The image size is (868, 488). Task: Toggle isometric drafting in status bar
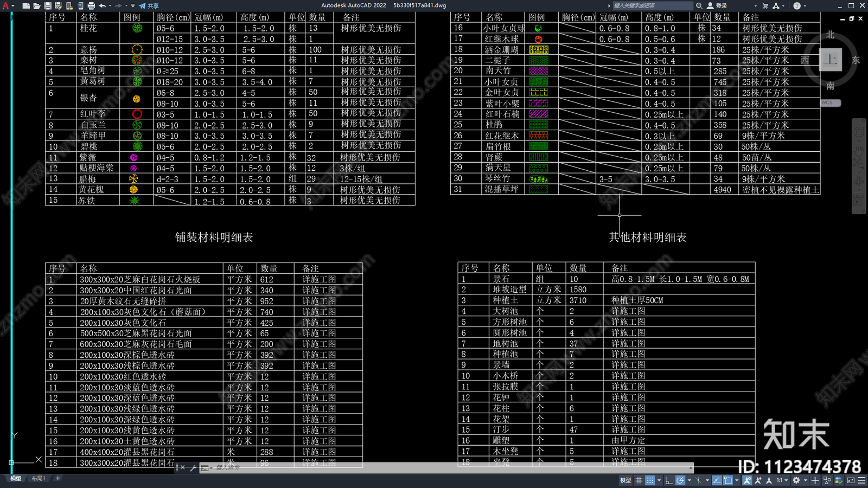pos(698,480)
